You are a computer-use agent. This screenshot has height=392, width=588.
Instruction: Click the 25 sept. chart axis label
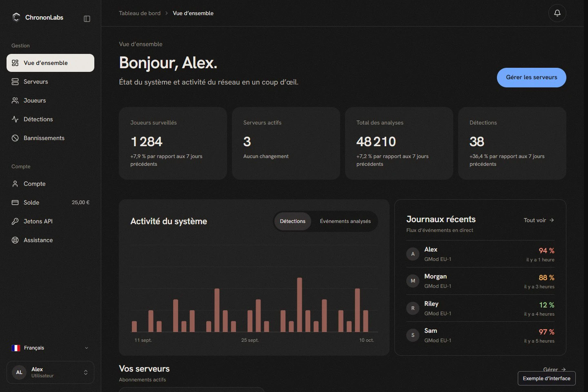(x=250, y=340)
